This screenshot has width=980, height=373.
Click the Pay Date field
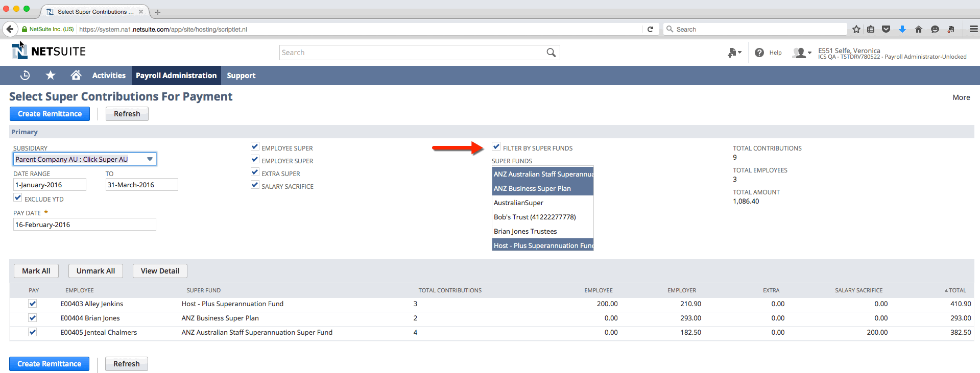(x=85, y=225)
